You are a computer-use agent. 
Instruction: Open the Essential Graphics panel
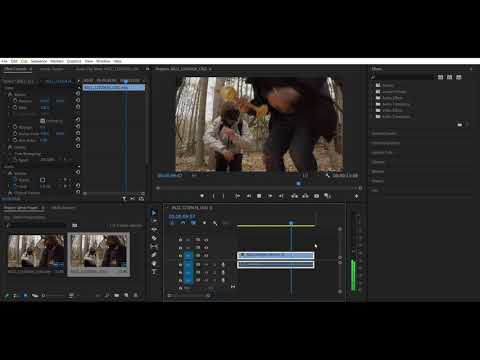(384, 133)
